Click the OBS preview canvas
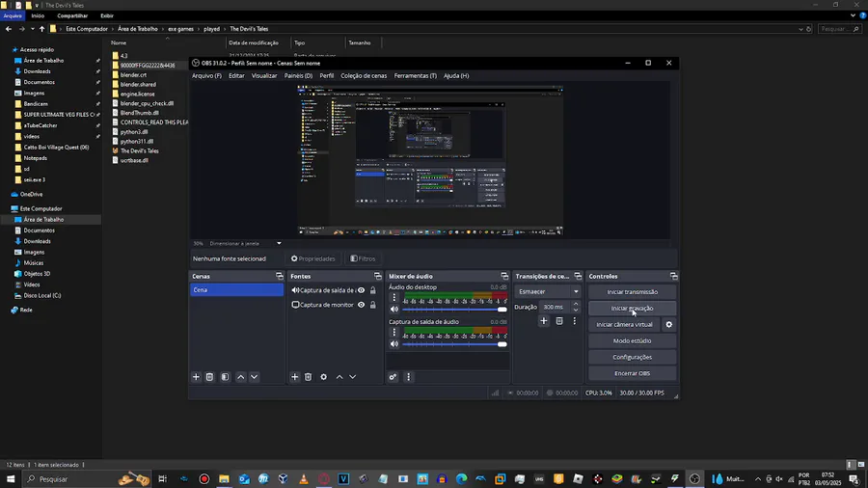The image size is (868, 488). tap(430, 160)
